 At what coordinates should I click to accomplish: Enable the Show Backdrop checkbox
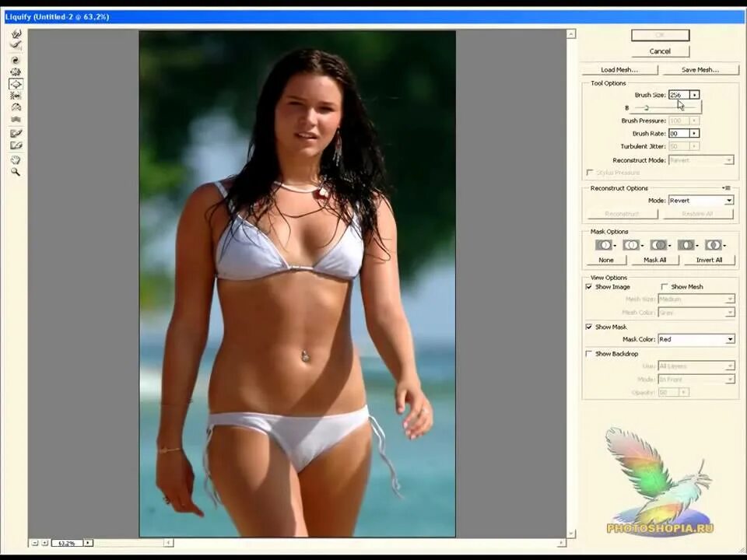coord(589,354)
